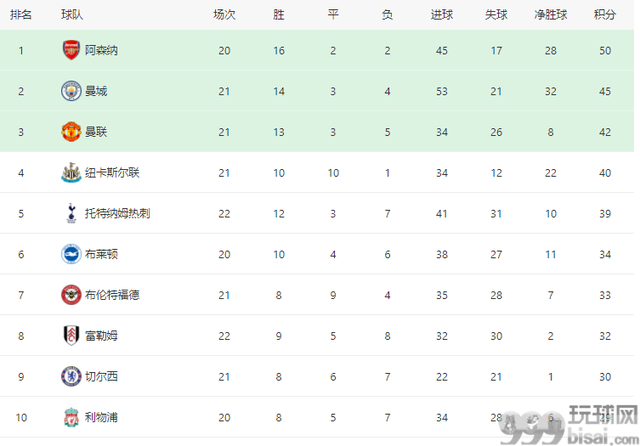Click the Liverpool crest icon
Viewport: 640px width, 446px height.
tap(71, 417)
